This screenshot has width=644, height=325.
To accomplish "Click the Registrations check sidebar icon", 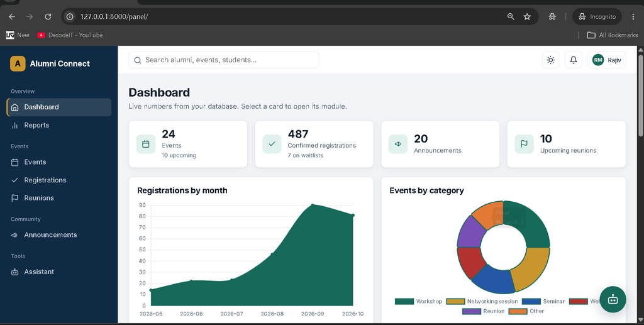I will [15, 180].
